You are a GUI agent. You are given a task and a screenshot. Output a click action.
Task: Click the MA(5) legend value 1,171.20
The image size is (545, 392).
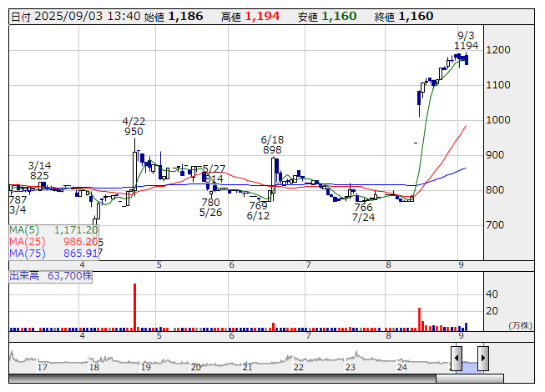[x=76, y=230]
